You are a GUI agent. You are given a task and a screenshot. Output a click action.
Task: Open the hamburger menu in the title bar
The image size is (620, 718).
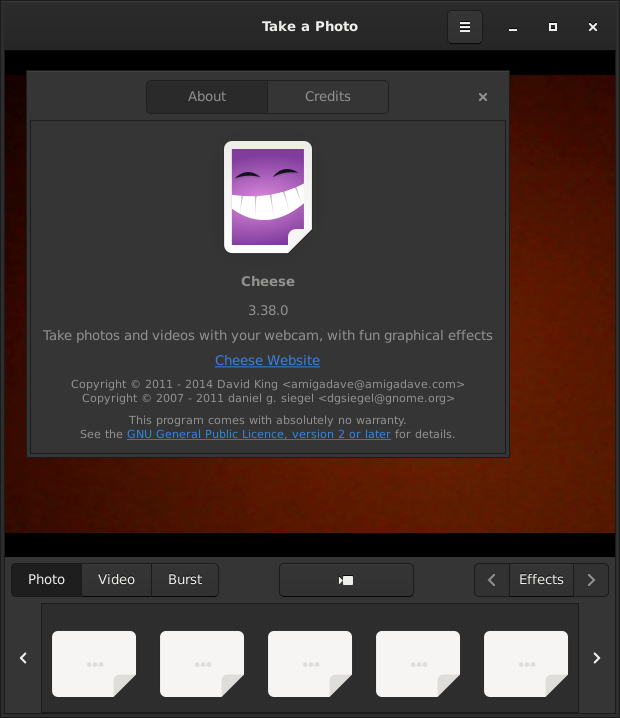(464, 27)
